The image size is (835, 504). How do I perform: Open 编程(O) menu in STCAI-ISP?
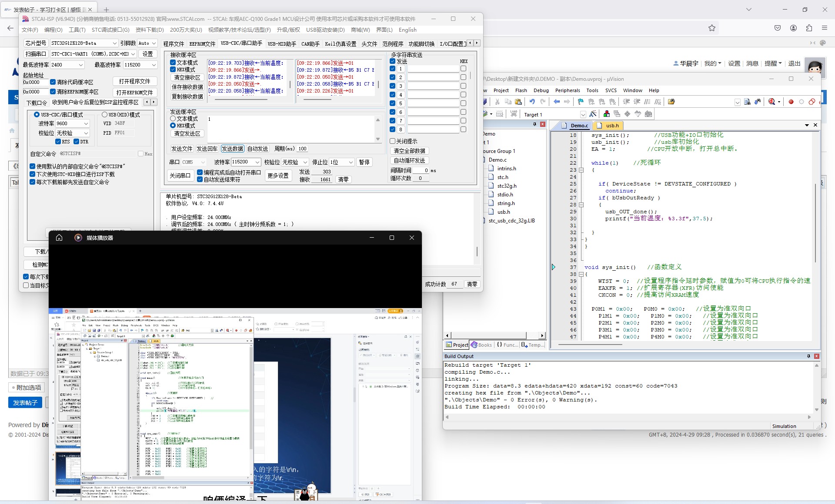pos(53,30)
